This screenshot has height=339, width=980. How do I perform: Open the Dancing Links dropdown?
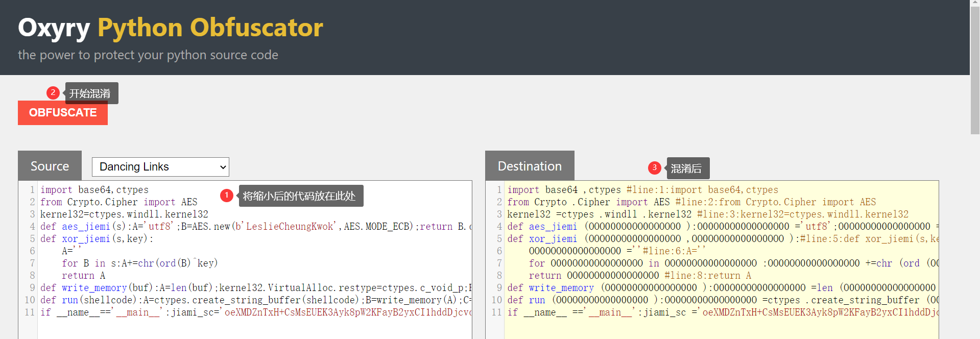click(x=160, y=167)
